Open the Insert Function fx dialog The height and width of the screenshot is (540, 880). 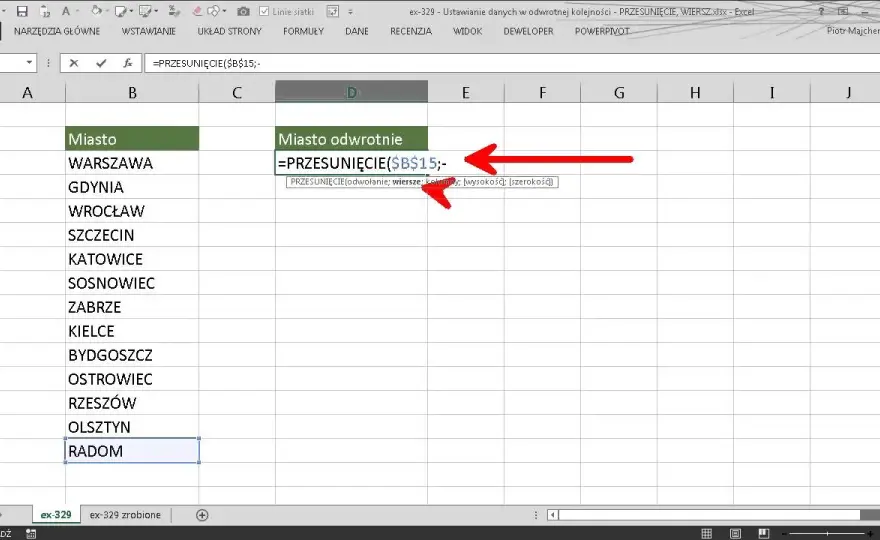click(128, 63)
